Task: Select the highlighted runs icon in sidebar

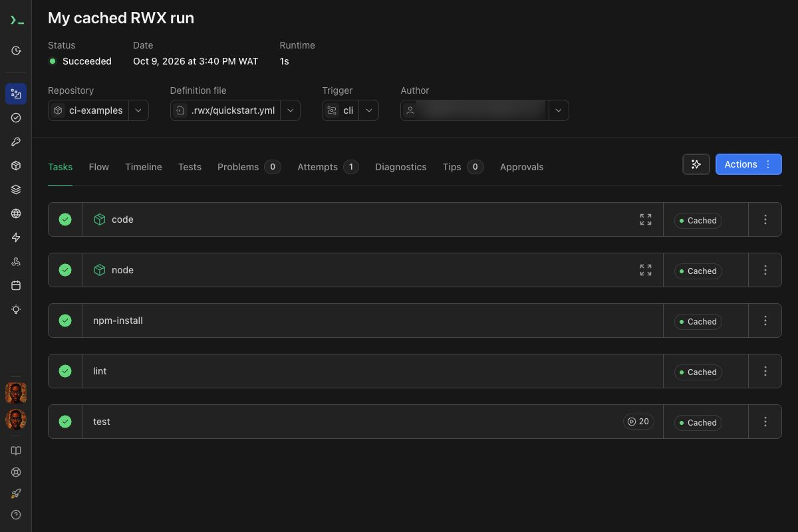Action: point(16,94)
